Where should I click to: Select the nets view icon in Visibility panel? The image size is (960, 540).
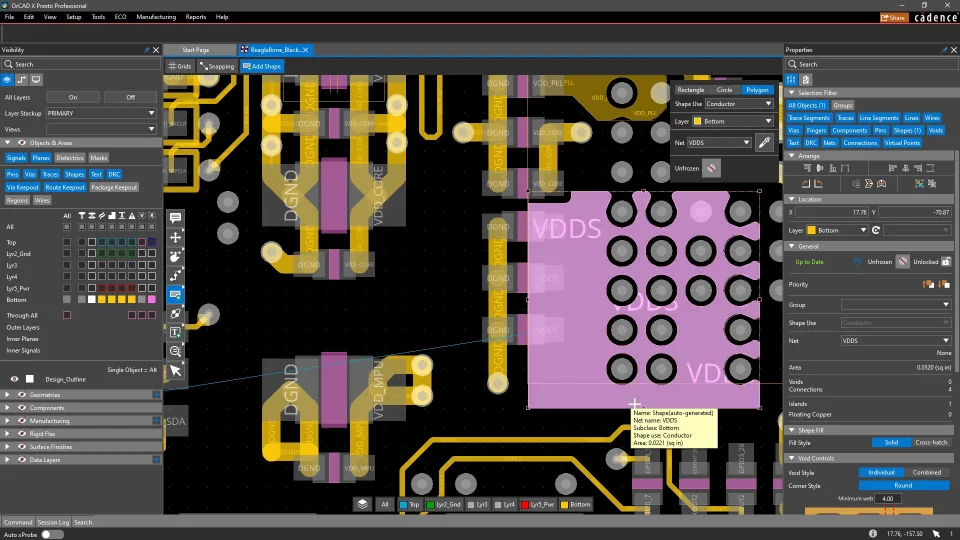click(21, 80)
